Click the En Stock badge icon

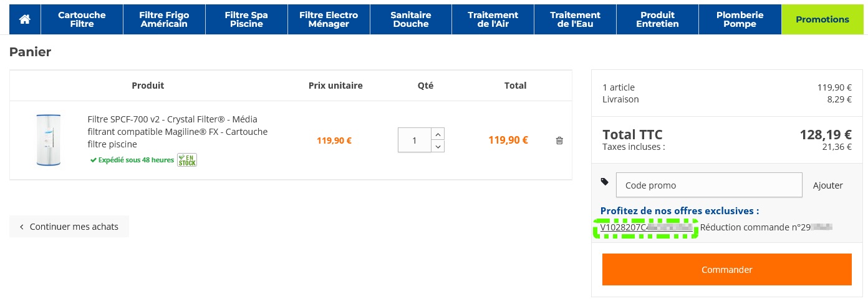187,160
